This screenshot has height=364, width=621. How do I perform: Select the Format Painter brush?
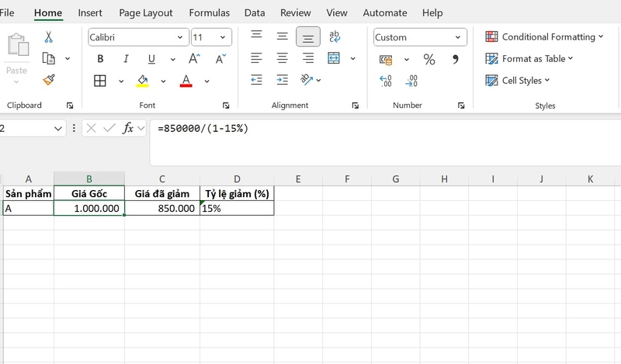click(x=49, y=80)
